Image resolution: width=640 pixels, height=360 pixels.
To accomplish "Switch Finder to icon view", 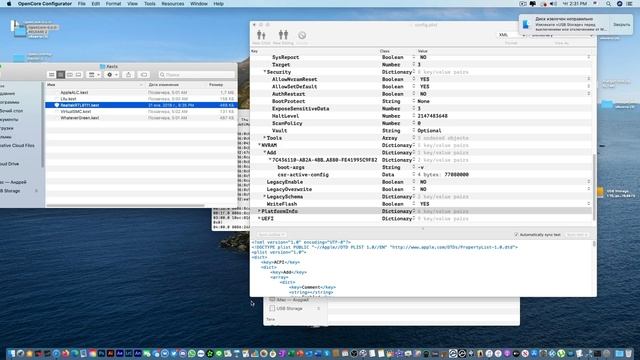I will click(51, 75).
